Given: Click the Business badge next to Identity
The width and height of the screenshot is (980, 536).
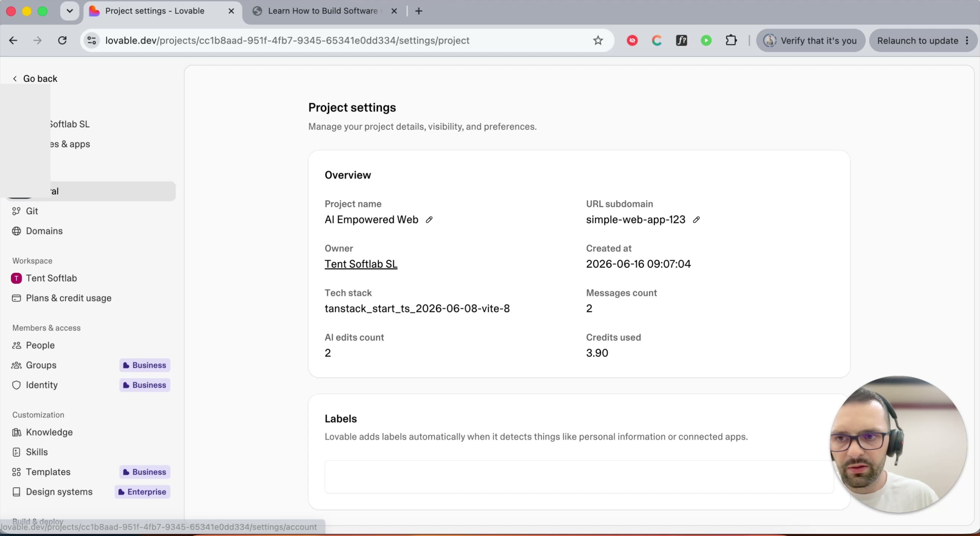Looking at the screenshot, I should pos(145,385).
